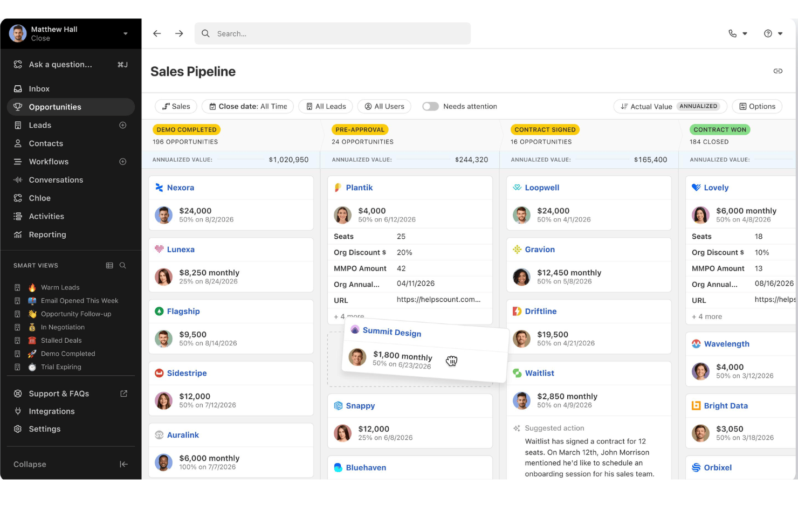Open the Waitlist opportunity
The image size is (798, 532).
[540, 373]
